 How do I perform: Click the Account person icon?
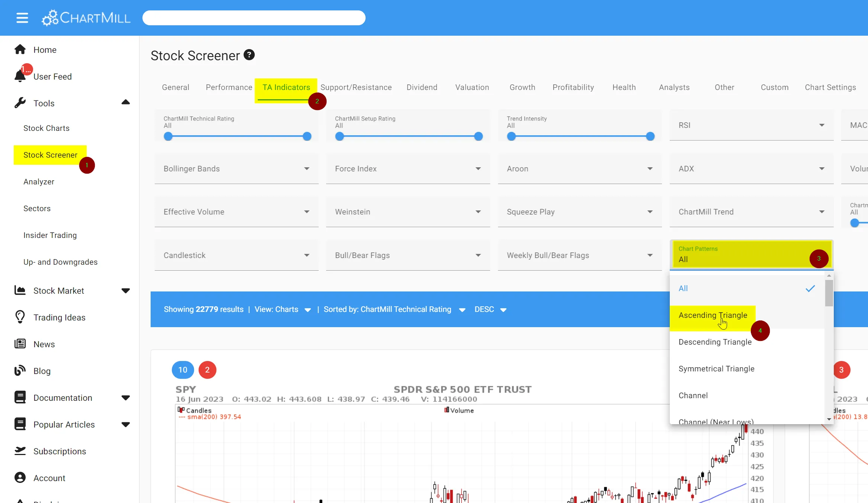[x=20, y=478]
